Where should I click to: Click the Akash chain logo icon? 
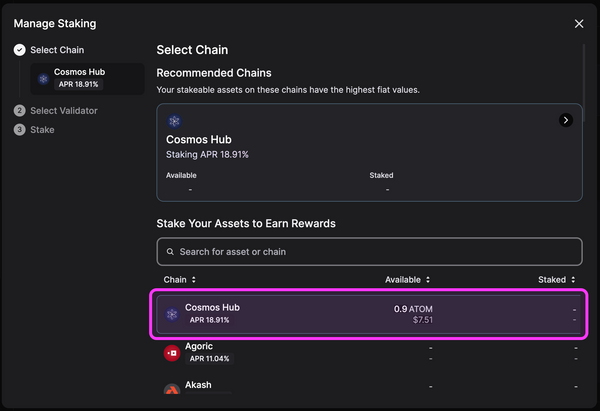(x=172, y=388)
